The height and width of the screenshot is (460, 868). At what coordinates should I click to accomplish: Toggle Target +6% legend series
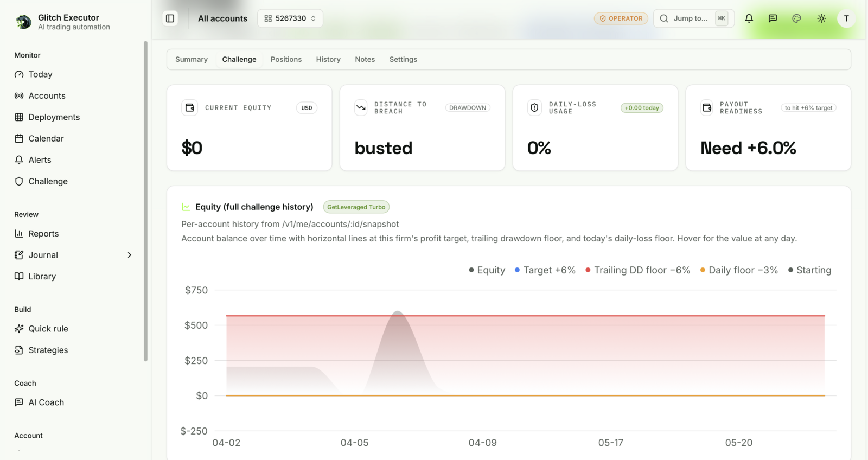coord(545,270)
